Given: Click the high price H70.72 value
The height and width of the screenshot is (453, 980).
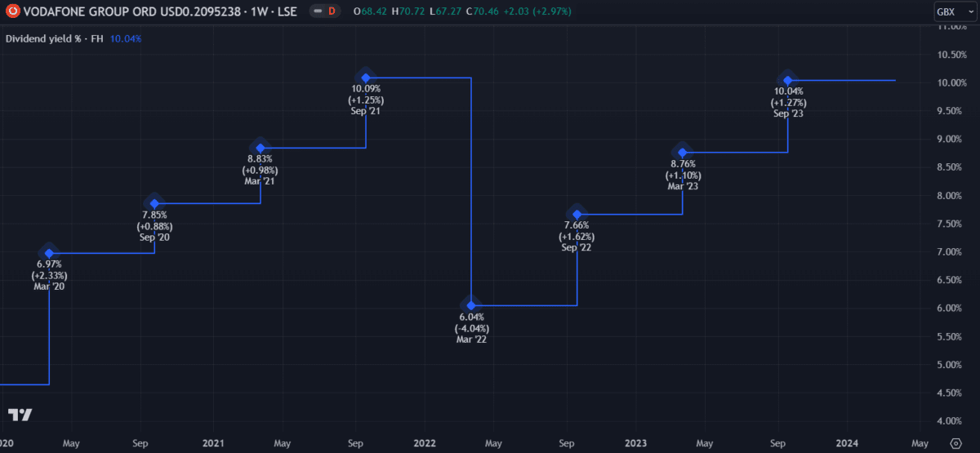Looking at the screenshot, I should pyautogui.click(x=406, y=11).
